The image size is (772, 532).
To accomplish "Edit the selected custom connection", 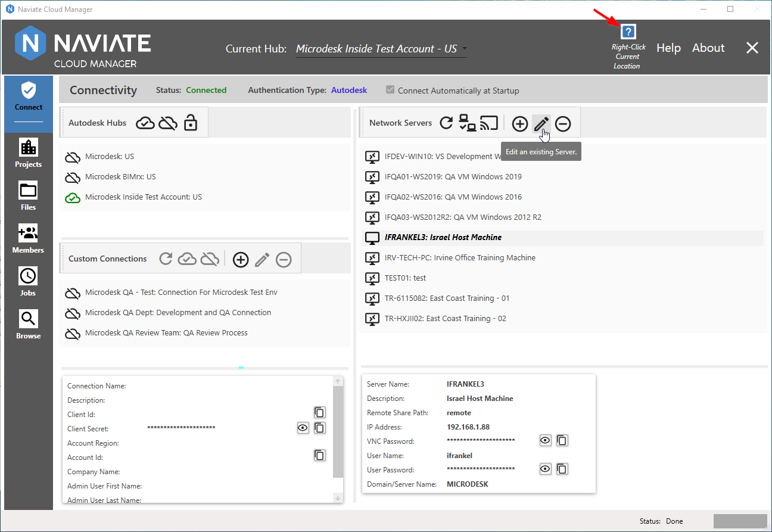I will [x=262, y=259].
